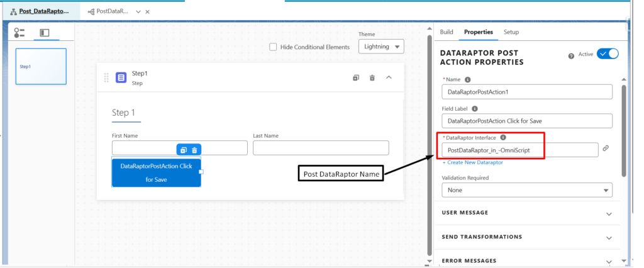Expand the User Message section

(528, 213)
